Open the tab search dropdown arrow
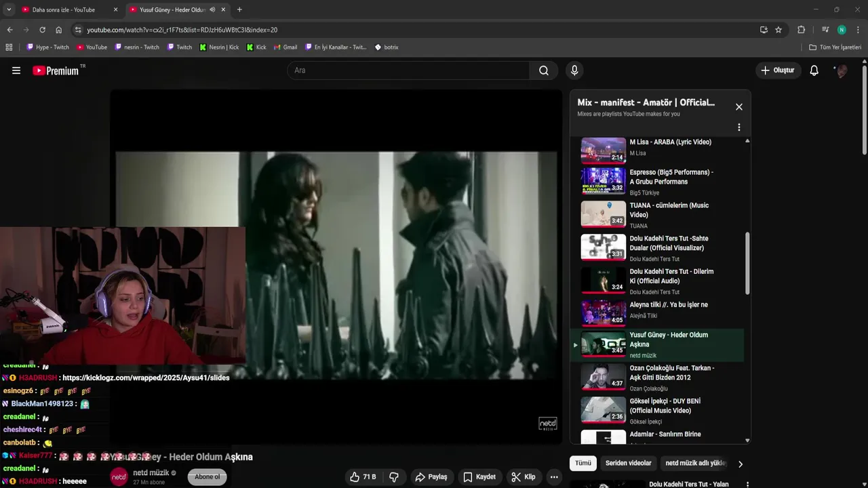868x488 pixels. tap(9, 9)
